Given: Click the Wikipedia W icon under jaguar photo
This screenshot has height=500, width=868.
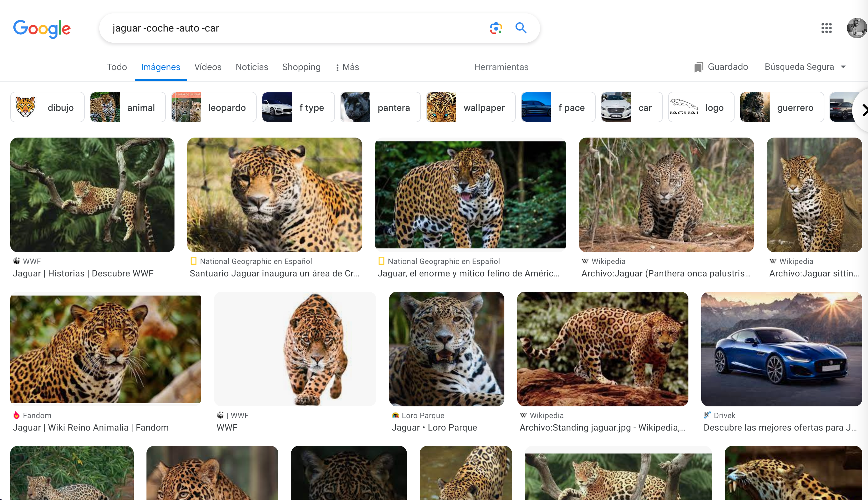Looking at the screenshot, I should click(x=586, y=261).
